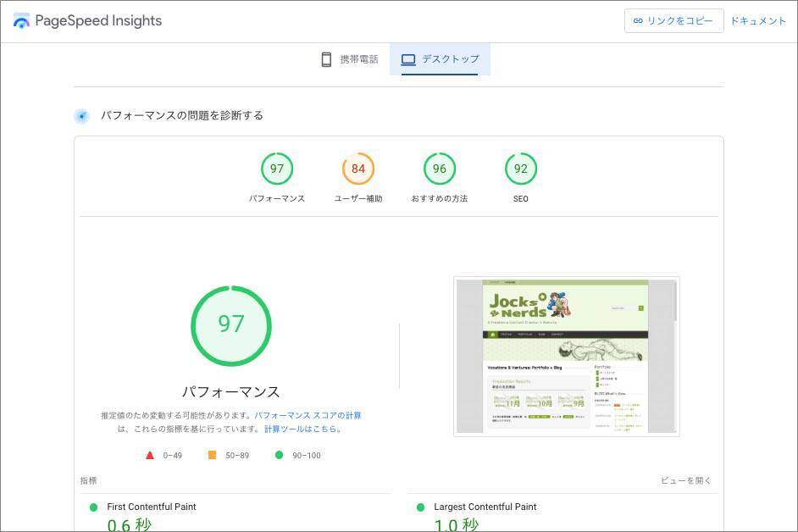Click the red triangle 0–49 legend icon
Screen dimensions: 798x532
(x=150, y=455)
